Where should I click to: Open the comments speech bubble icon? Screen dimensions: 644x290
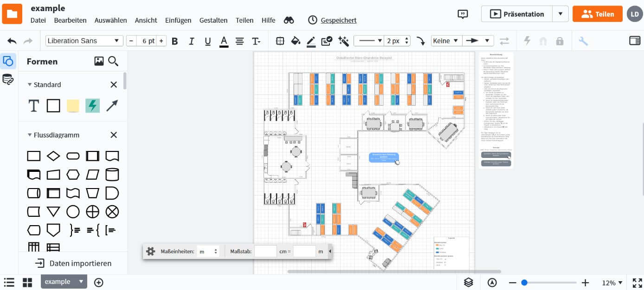click(x=463, y=14)
